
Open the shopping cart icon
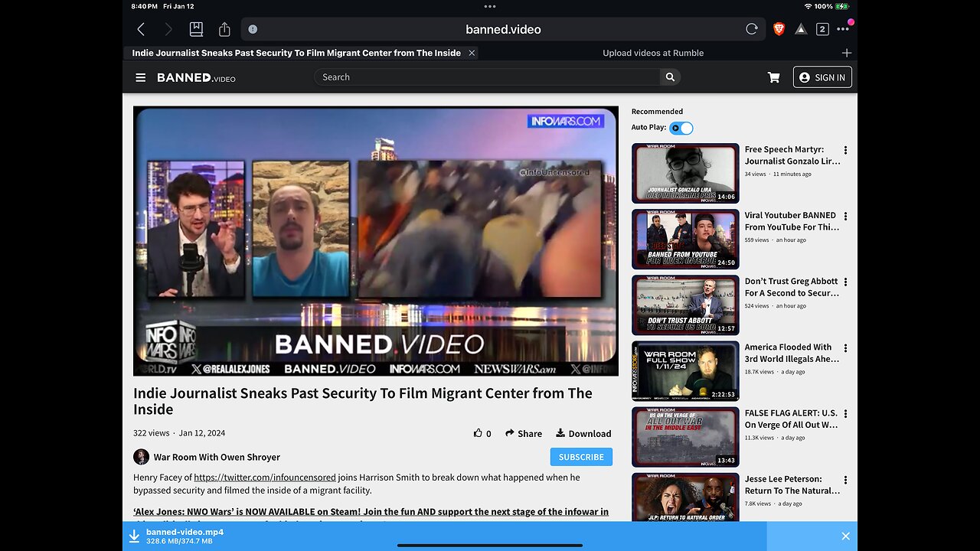(x=773, y=77)
